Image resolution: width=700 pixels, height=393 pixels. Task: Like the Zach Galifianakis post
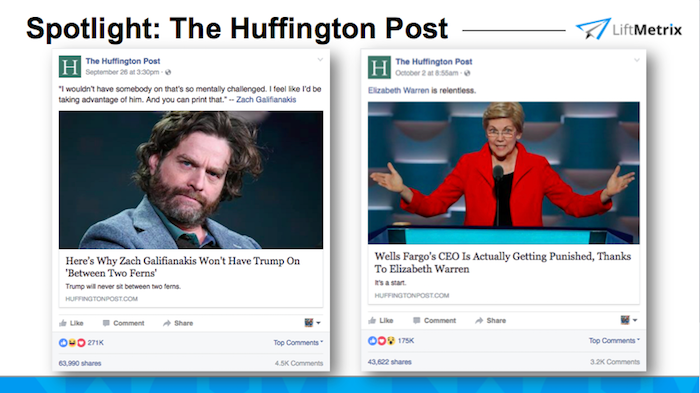(71, 323)
